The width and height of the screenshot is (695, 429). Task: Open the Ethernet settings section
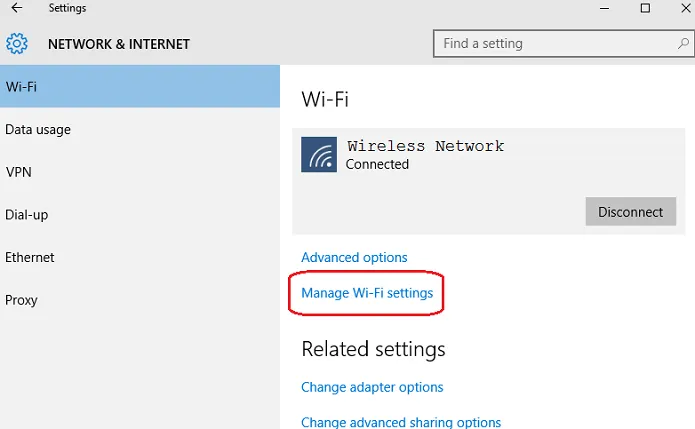(30, 257)
